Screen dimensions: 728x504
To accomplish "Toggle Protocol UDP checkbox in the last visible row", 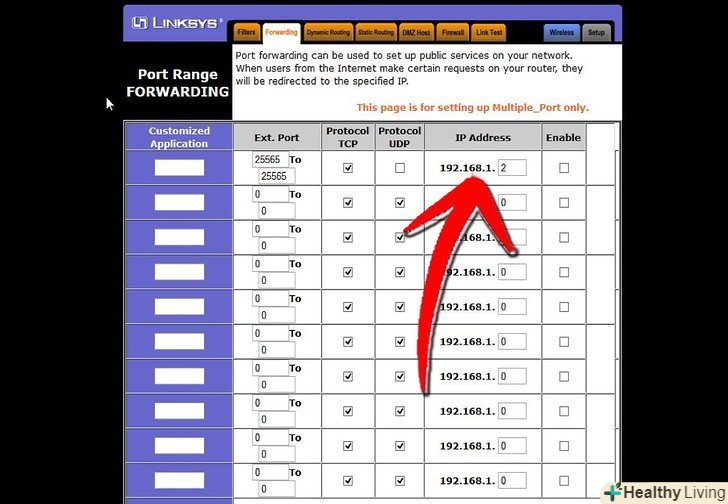I will tap(400, 481).
